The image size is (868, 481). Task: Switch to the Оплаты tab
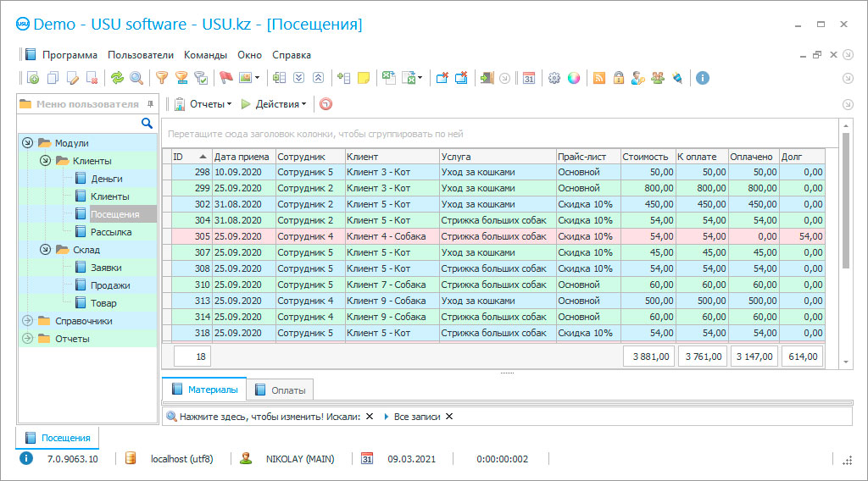tap(280, 390)
